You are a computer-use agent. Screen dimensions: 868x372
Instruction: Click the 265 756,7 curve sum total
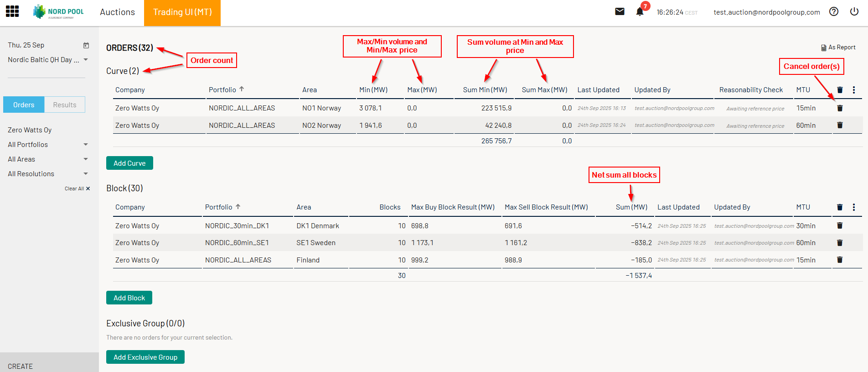(x=496, y=141)
